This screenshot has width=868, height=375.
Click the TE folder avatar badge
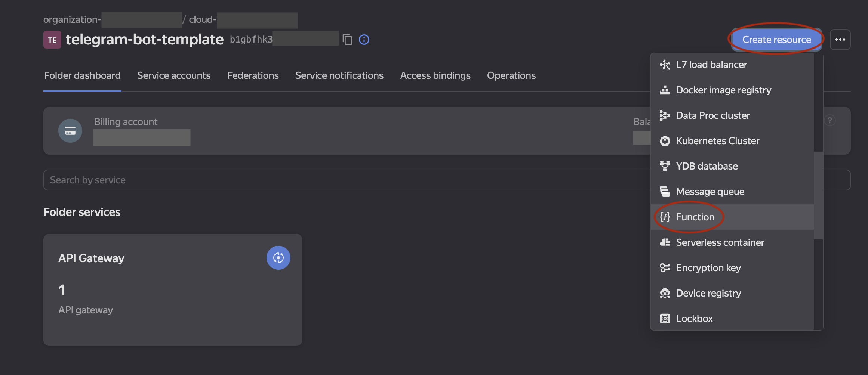(52, 40)
